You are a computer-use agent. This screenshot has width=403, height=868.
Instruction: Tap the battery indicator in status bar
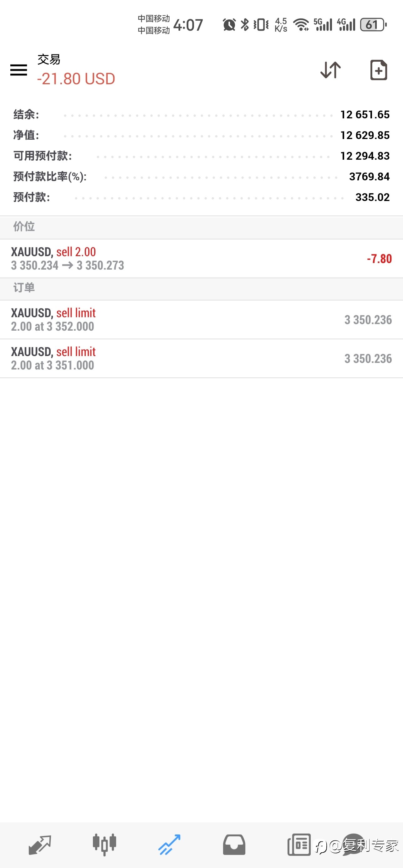(x=373, y=25)
